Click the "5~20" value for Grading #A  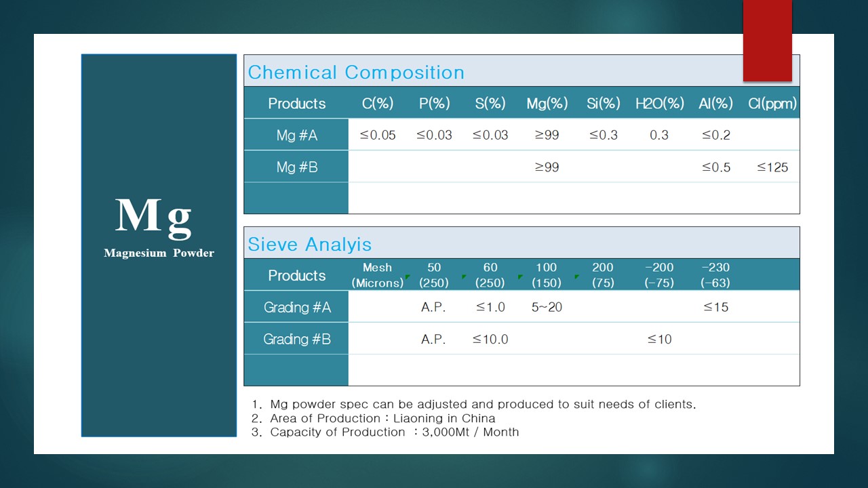coord(547,307)
